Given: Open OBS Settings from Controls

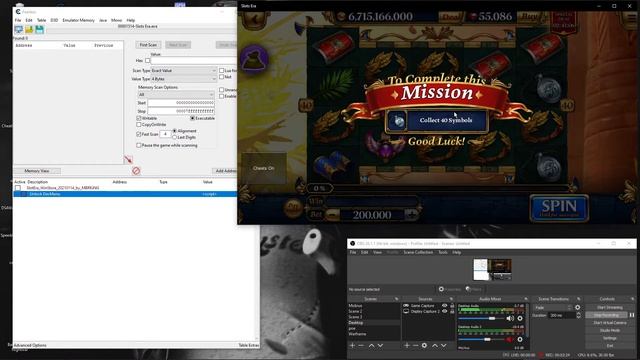Looking at the screenshot, I should 610,338.
